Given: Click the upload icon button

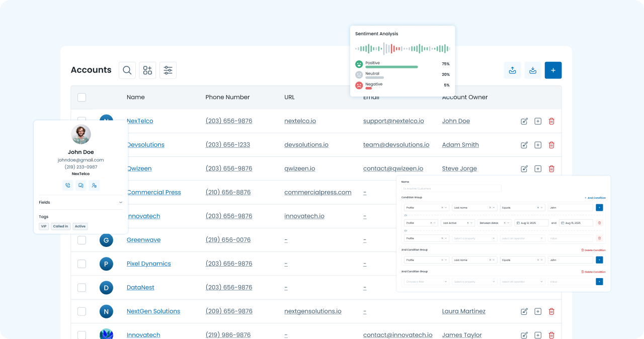Looking at the screenshot, I should [512, 70].
